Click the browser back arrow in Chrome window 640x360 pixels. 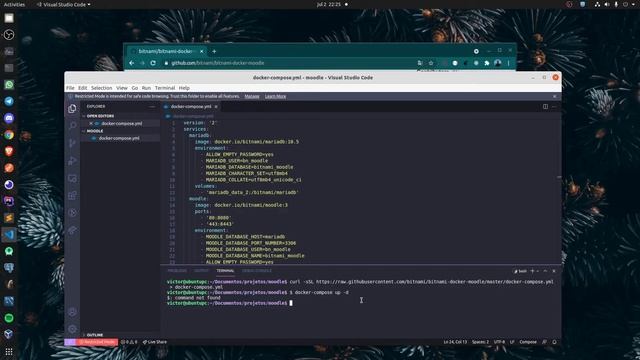[x=131, y=63]
